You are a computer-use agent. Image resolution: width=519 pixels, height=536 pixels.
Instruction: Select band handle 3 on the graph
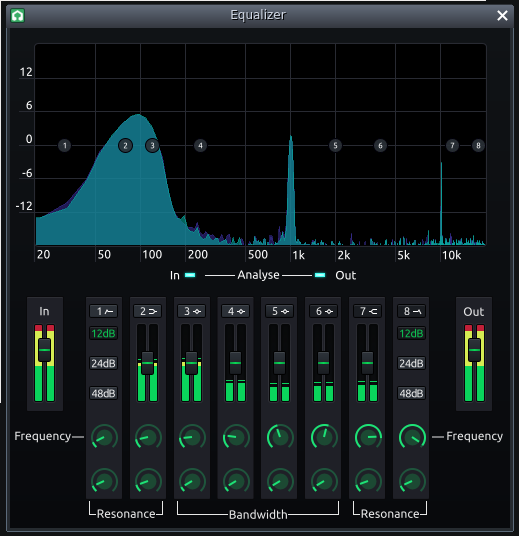pyautogui.click(x=152, y=146)
